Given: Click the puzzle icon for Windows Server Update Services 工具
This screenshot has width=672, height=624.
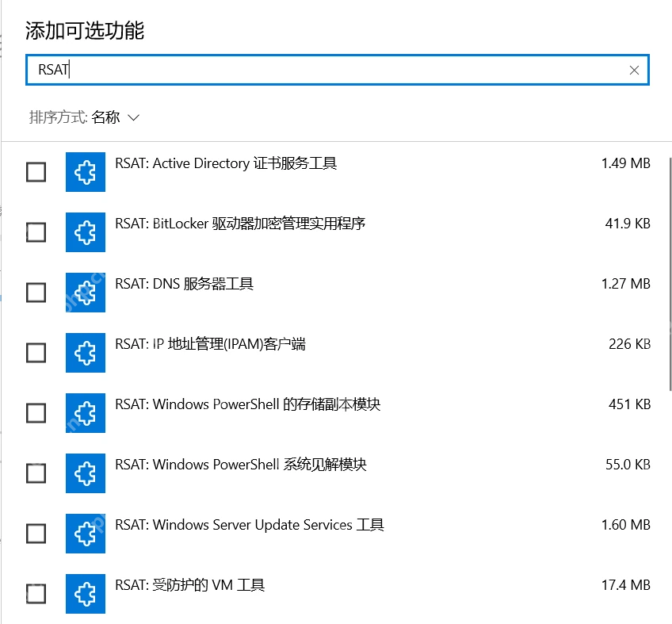Looking at the screenshot, I should click(86, 534).
